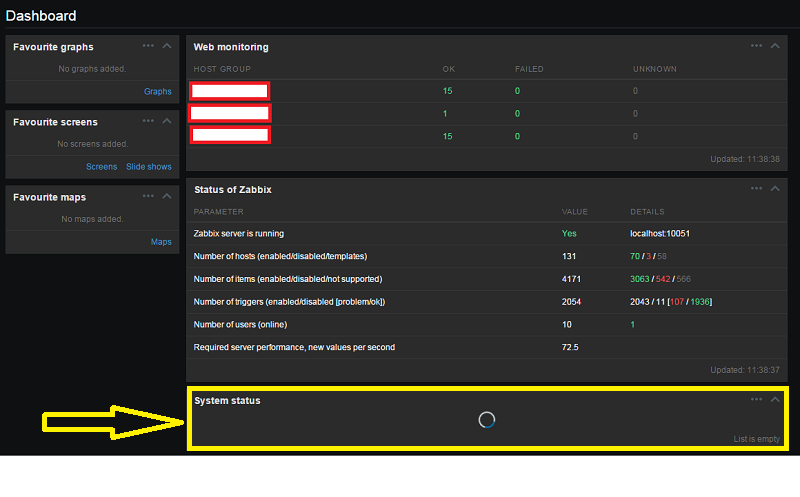Go to Slide shows

click(148, 167)
